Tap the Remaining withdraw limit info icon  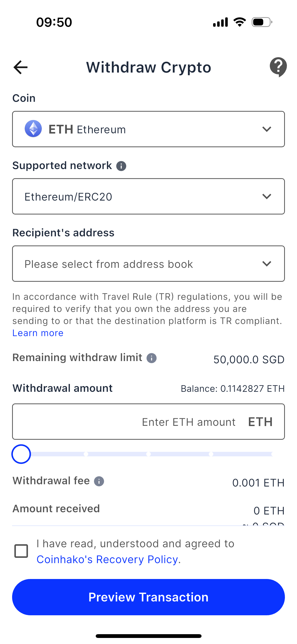coord(152,358)
